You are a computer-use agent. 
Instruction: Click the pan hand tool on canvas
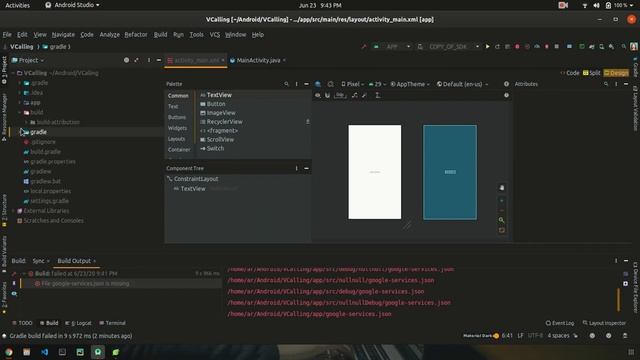click(502, 188)
